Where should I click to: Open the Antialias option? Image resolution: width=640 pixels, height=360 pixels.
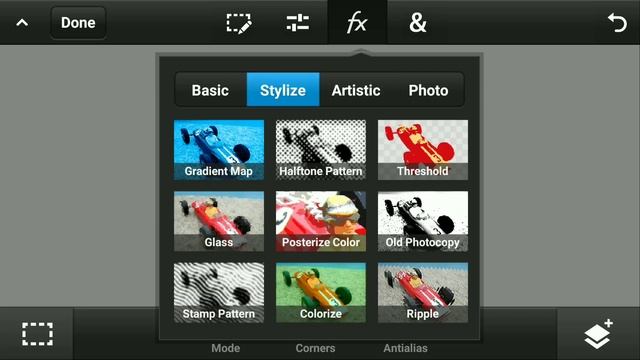(405, 348)
